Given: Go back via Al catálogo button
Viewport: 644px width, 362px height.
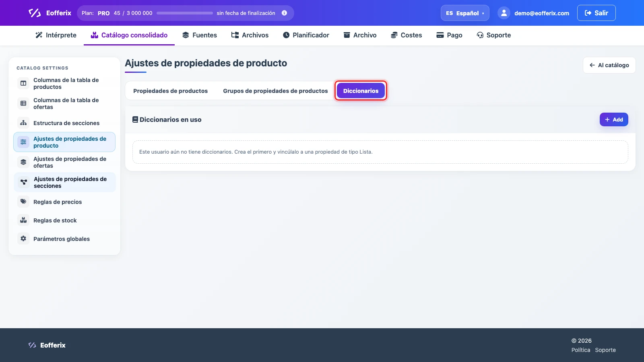Looking at the screenshot, I should click(609, 65).
